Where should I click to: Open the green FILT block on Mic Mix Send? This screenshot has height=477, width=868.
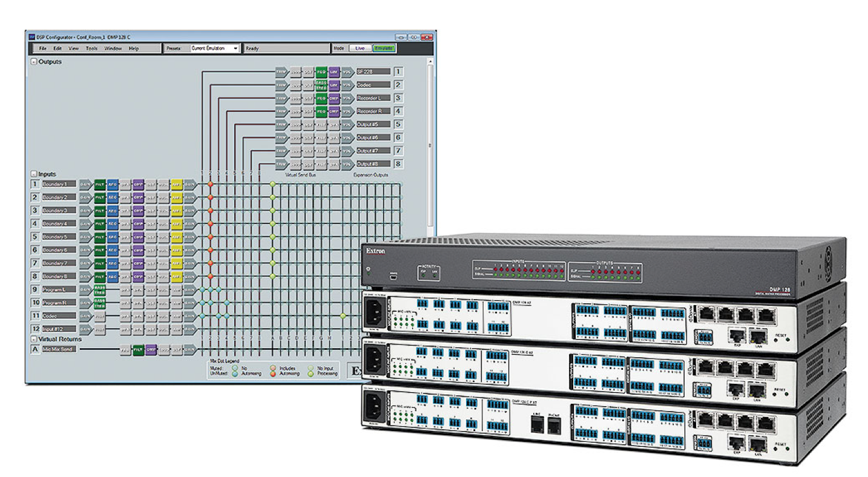tap(138, 349)
